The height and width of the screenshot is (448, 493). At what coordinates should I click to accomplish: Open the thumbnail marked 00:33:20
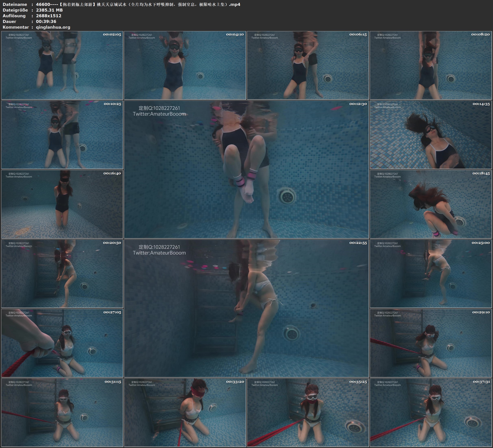(x=185, y=412)
